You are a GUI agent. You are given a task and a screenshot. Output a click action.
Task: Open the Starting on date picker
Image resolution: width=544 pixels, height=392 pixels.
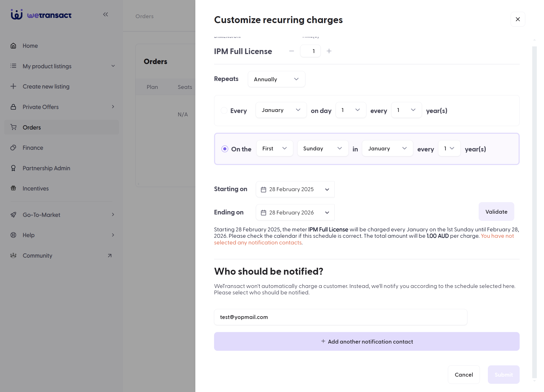click(295, 189)
